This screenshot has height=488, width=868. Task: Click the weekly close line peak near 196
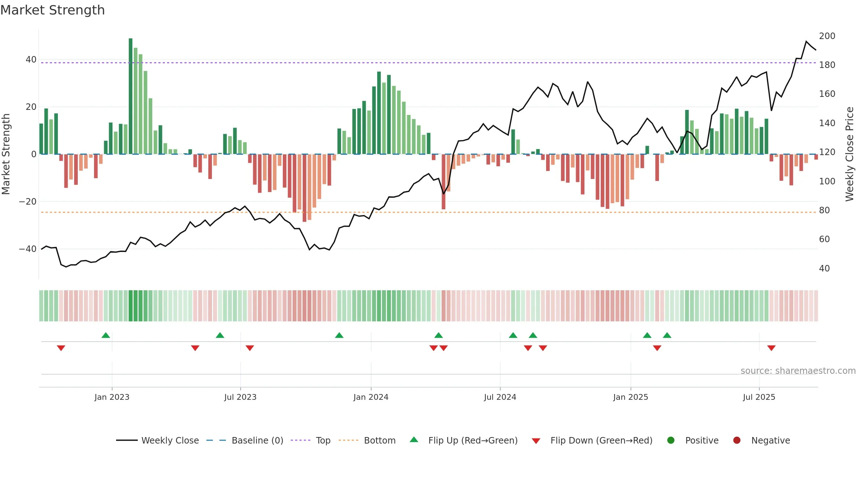pos(806,42)
